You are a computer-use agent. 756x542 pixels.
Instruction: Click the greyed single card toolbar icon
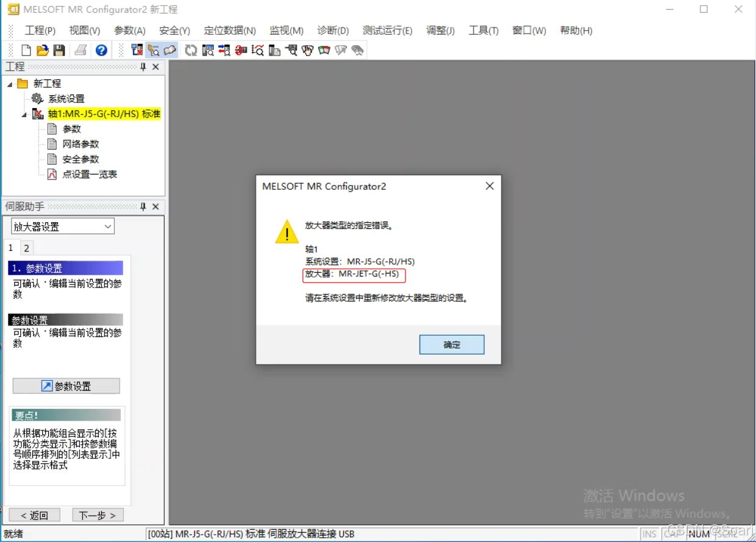point(341,50)
